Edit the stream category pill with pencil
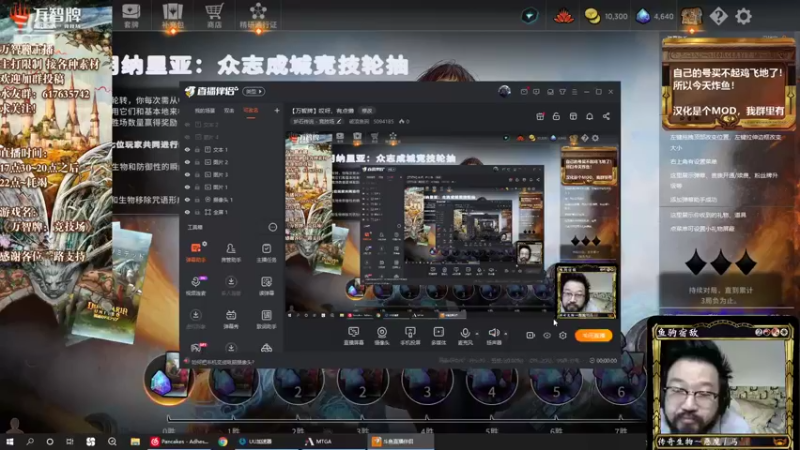Screen dimensions: 800x450 [317, 121]
